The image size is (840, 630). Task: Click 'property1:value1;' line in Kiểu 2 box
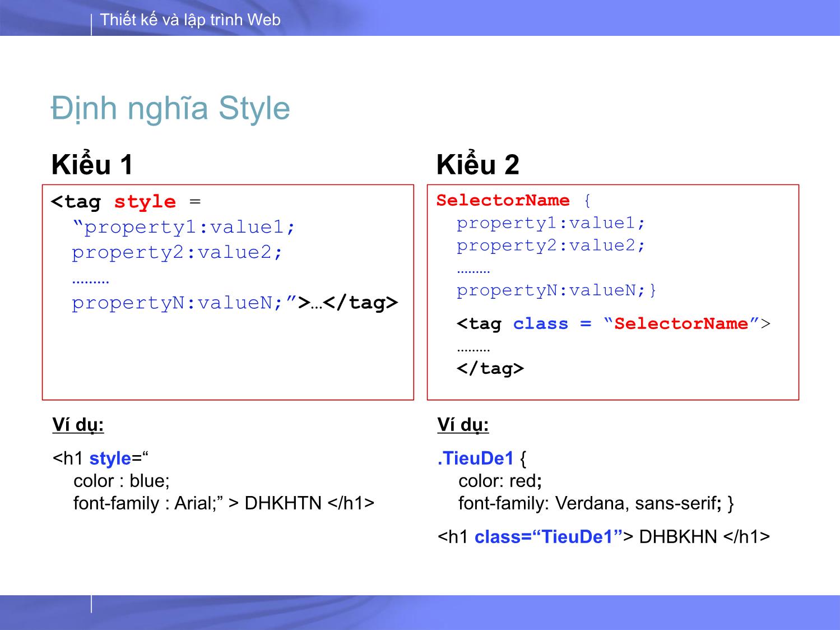(551, 223)
